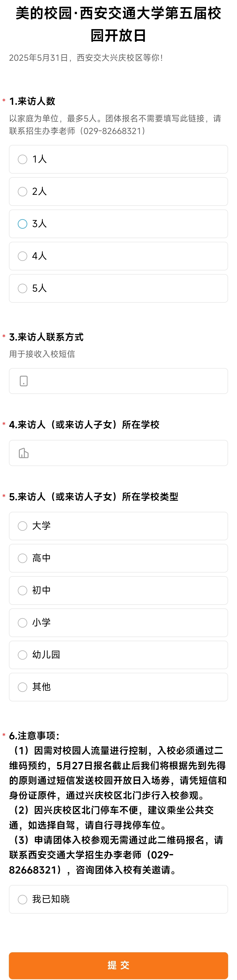Click the 1.来访人数 question label
Image resolution: width=237 pixels, height=980 pixels.
32,101
